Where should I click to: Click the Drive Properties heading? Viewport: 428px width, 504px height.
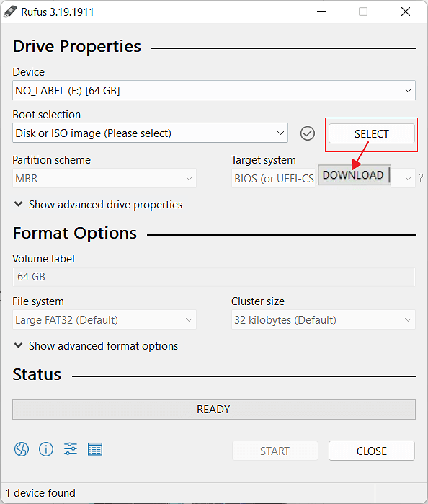[77, 46]
